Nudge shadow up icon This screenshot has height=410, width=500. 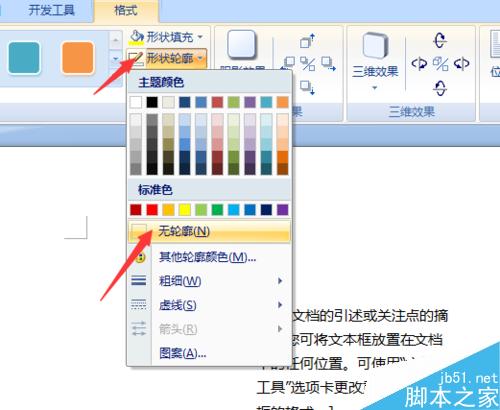pyautogui.click(x=307, y=41)
